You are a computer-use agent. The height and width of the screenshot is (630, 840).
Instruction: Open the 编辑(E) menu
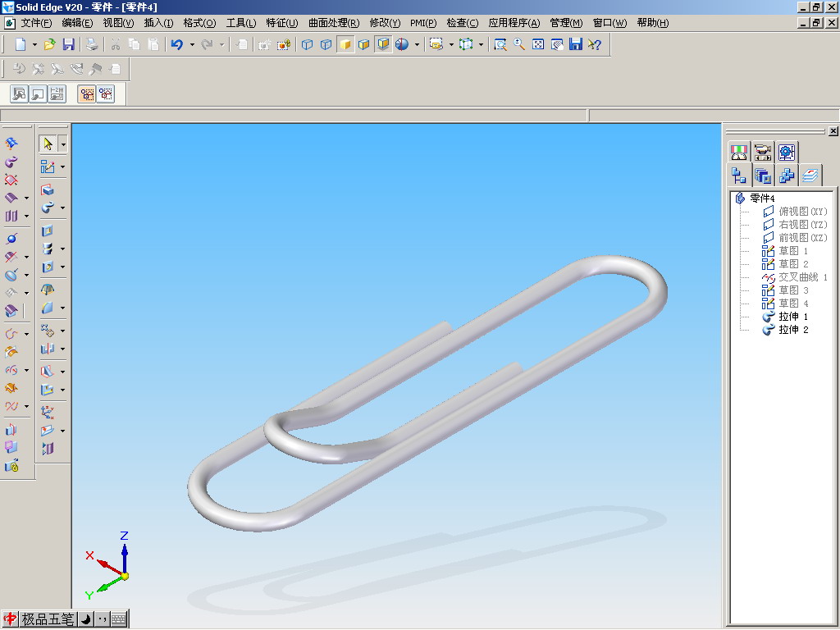[77, 23]
